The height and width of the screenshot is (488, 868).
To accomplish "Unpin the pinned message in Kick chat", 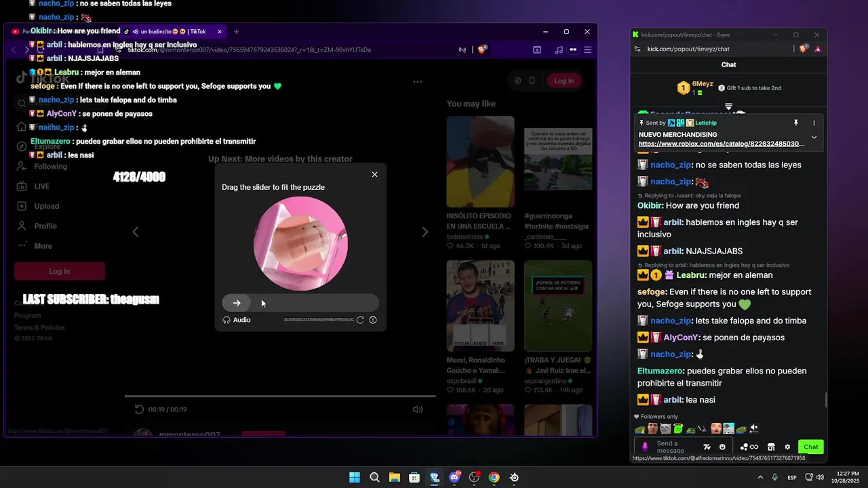I will click(796, 123).
